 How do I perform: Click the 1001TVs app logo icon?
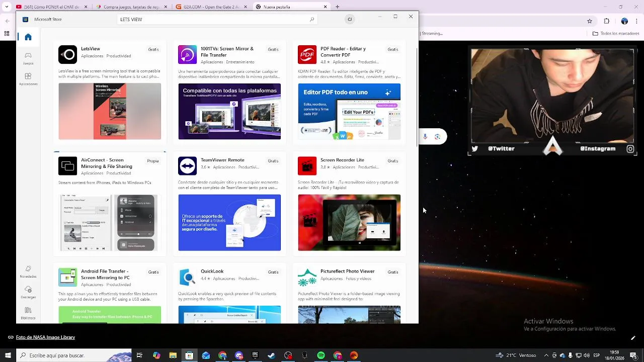188,54
